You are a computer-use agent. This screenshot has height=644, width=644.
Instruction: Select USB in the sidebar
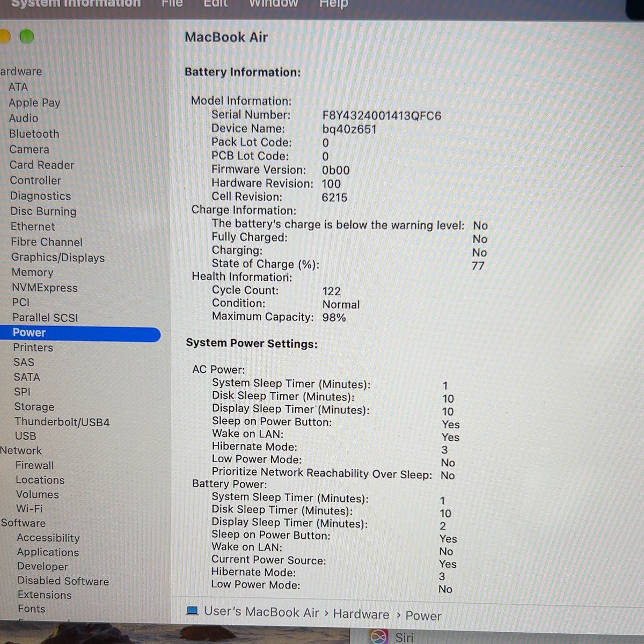(x=26, y=436)
